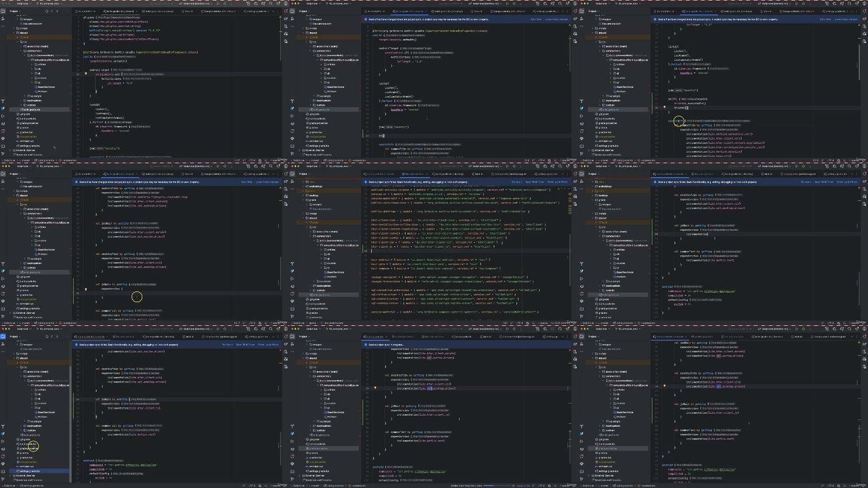868x488 pixels.
Task: Click Try Again in center frame sync-failed banner
Action: click(x=516, y=182)
